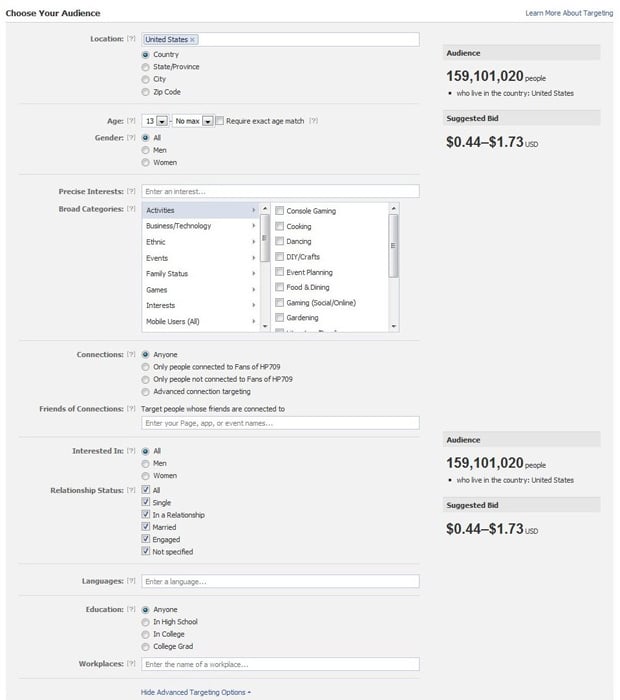
Task: Expand the Interests category
Action: (x=200, y=305)
